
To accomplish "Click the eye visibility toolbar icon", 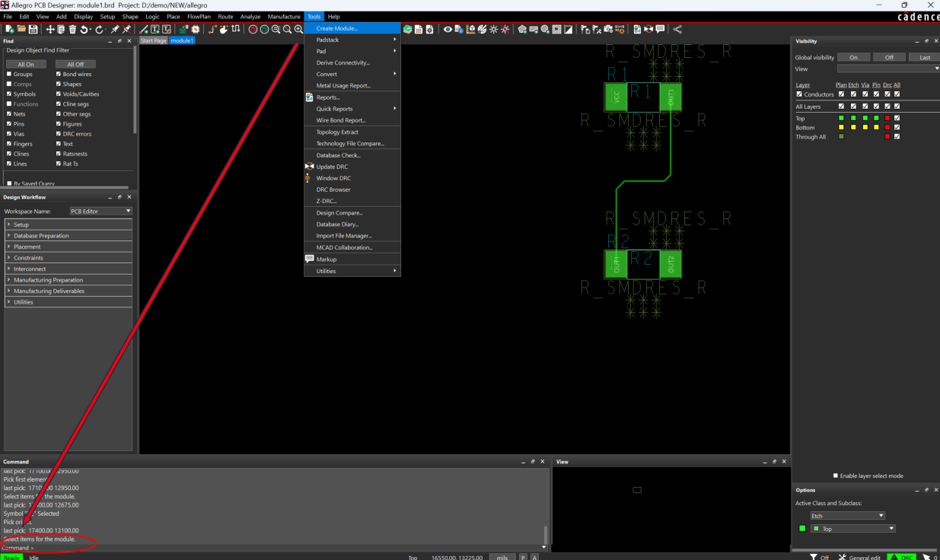I will click(x=448, y=29).
